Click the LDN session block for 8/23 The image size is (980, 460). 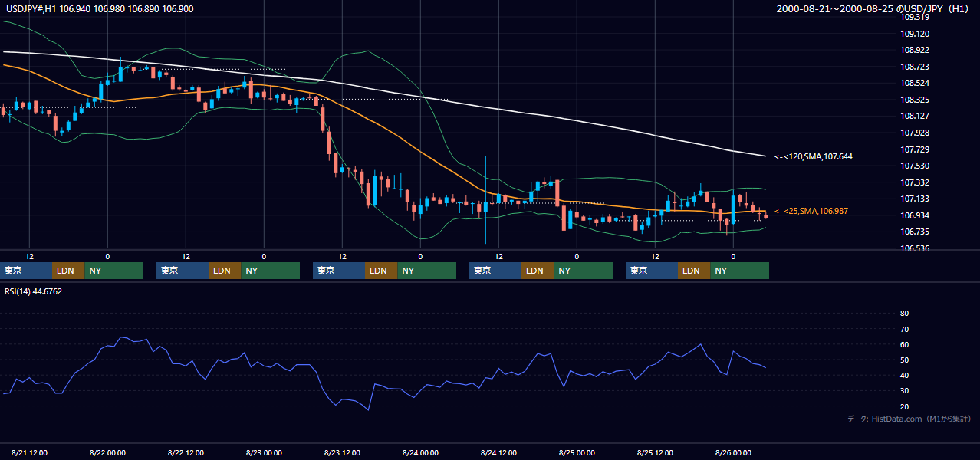[x=381, y=271]
